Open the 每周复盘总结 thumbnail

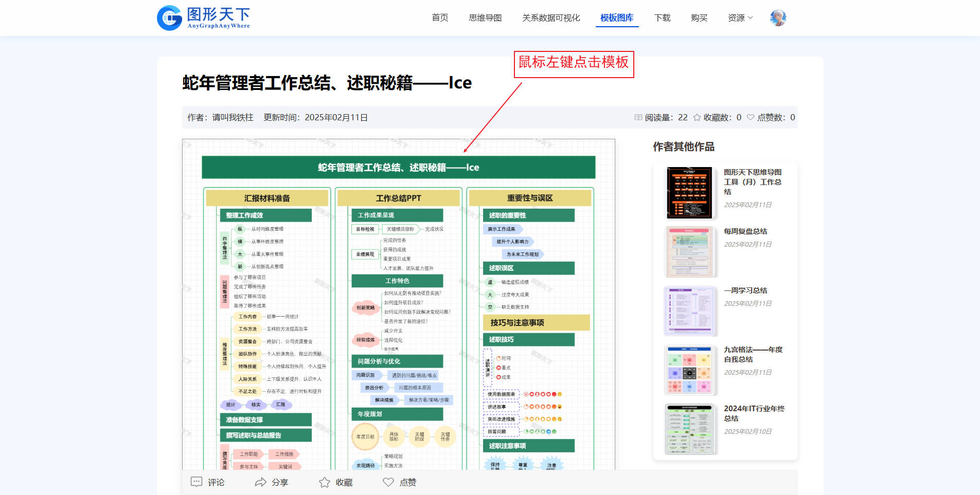coord(689,252)
